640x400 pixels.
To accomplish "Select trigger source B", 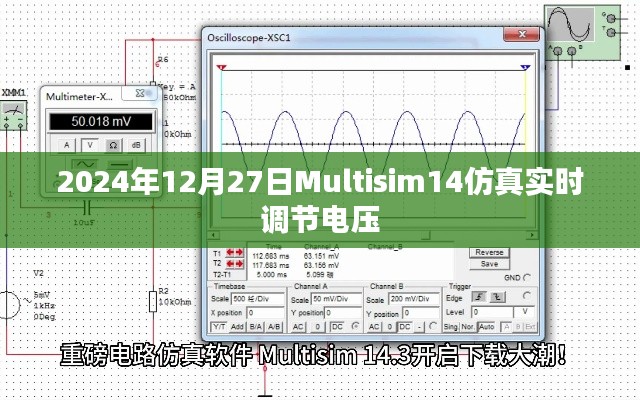I will 518,327.
